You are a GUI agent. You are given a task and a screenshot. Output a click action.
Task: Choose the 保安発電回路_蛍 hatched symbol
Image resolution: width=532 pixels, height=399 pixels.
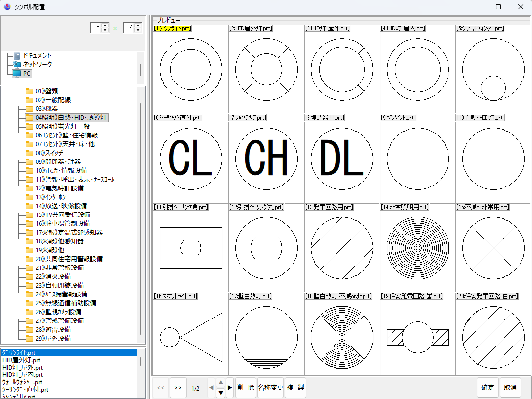click(x=418, y=338)
